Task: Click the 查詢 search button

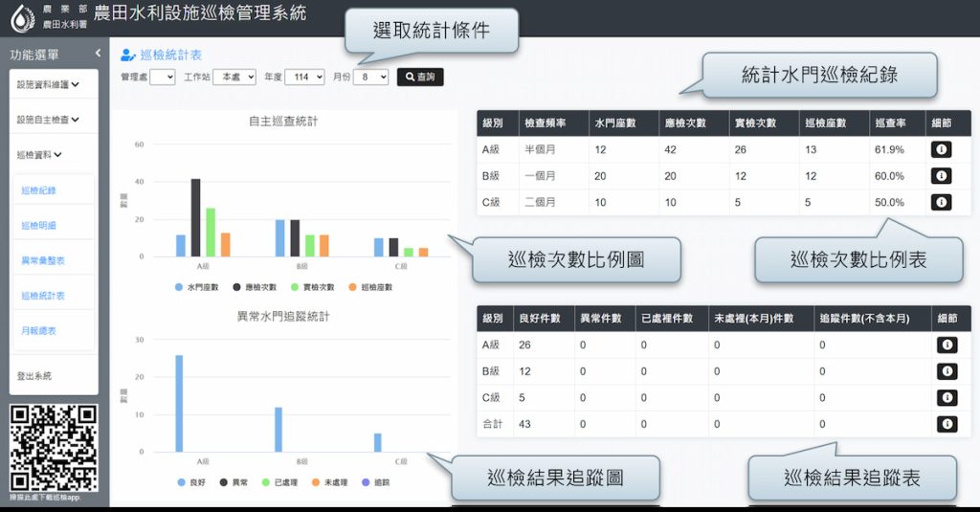Action: tap(420, 77)
